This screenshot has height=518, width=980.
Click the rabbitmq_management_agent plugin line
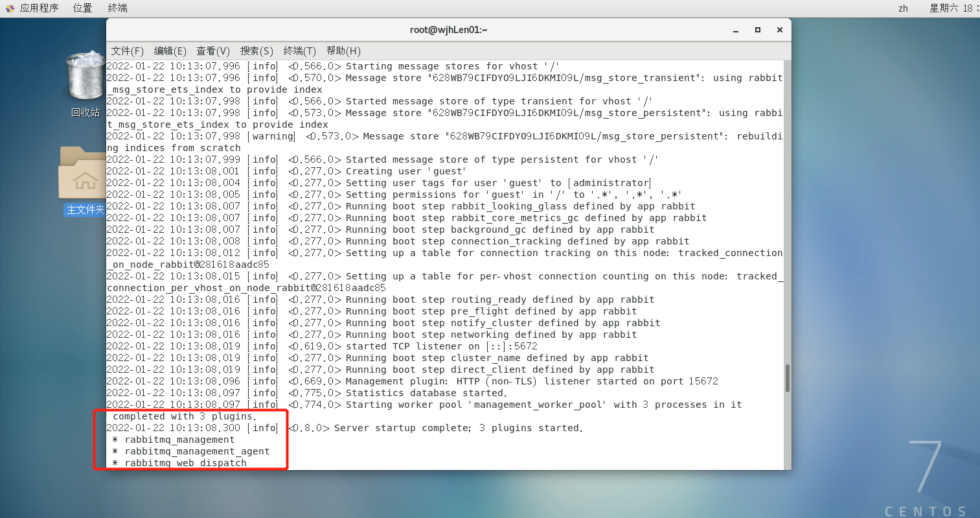click(190, 451)
